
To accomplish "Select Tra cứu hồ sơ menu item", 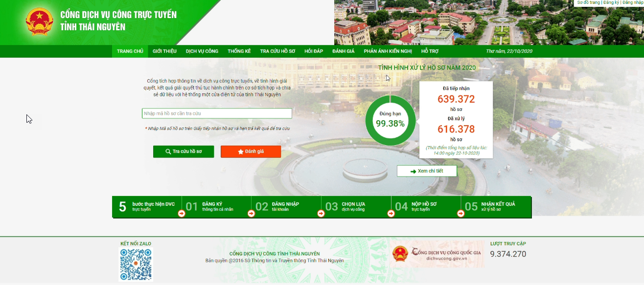I will click(x=277, y=51).
